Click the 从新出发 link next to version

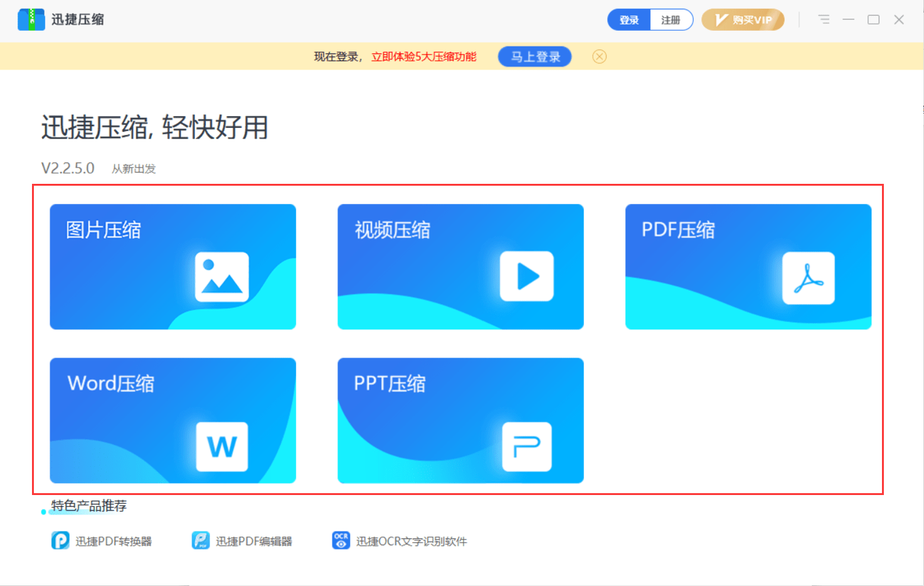(x=134, y=168)
